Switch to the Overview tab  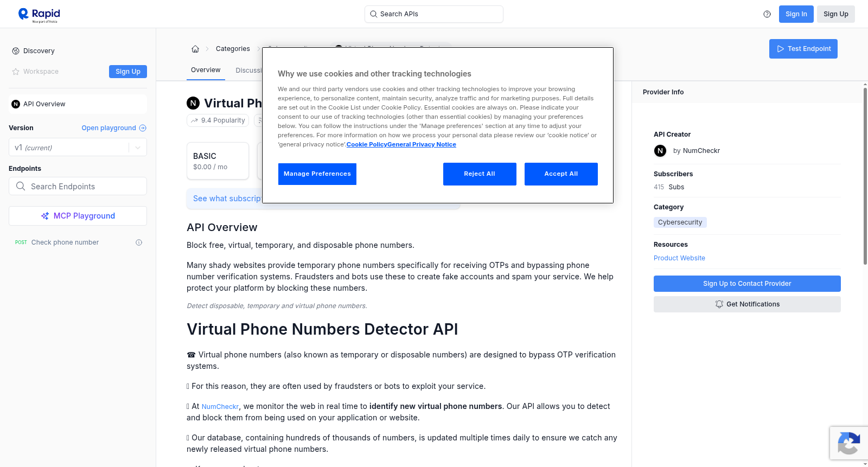click(206, 70)
